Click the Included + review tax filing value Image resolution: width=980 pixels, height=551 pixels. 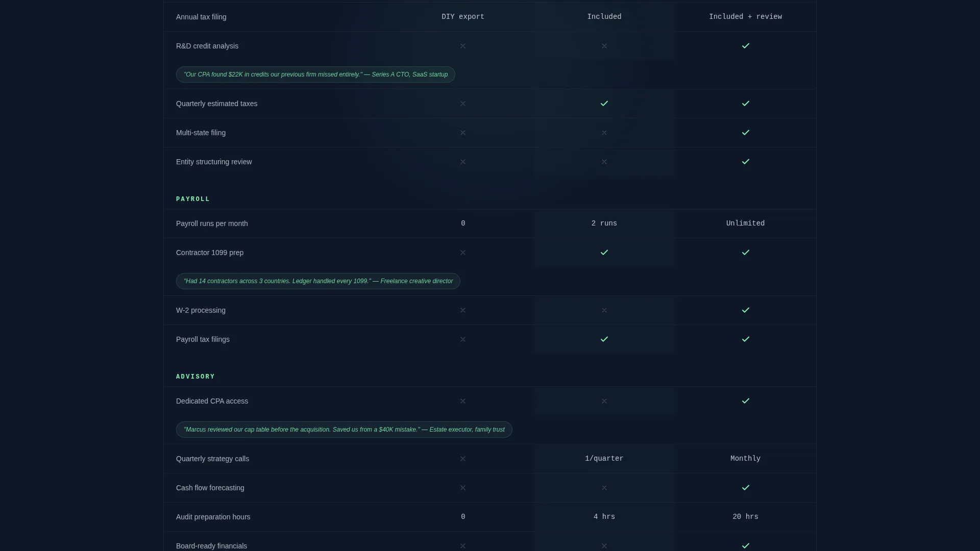(x=745, y=17)
